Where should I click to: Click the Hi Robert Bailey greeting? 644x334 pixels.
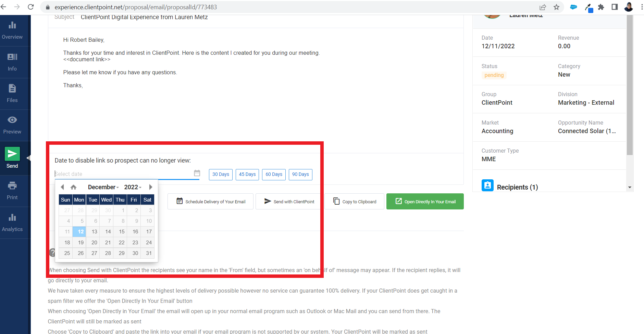point(84,40)
